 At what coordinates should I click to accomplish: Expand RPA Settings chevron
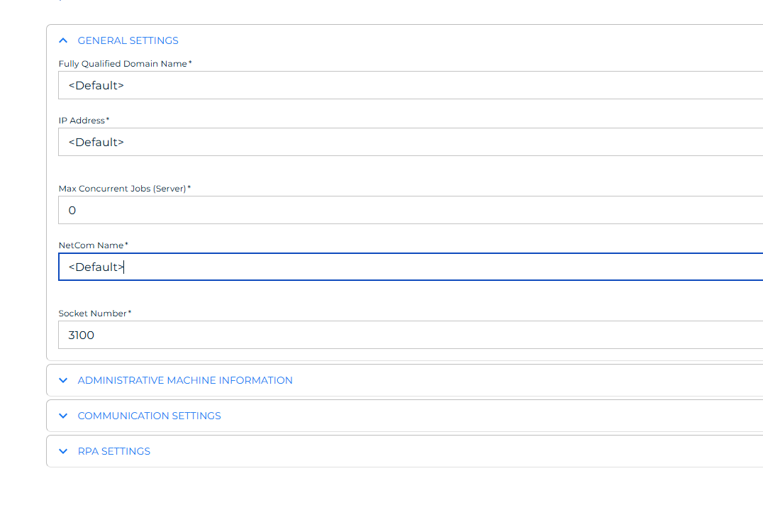63,451
